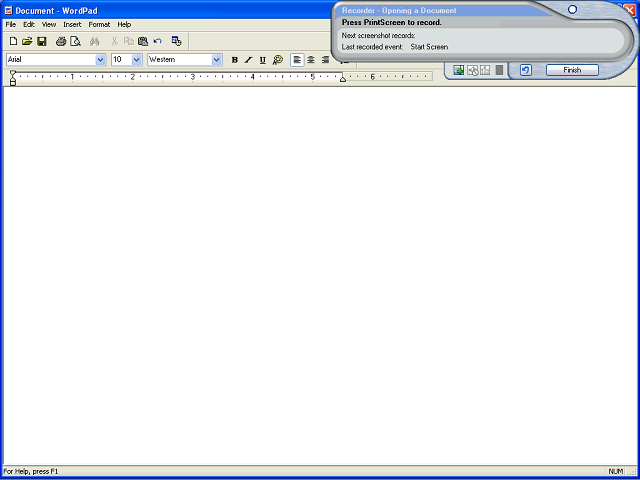
Task: Expand the Arial font dropdown arrow
Action: (100, 60)
